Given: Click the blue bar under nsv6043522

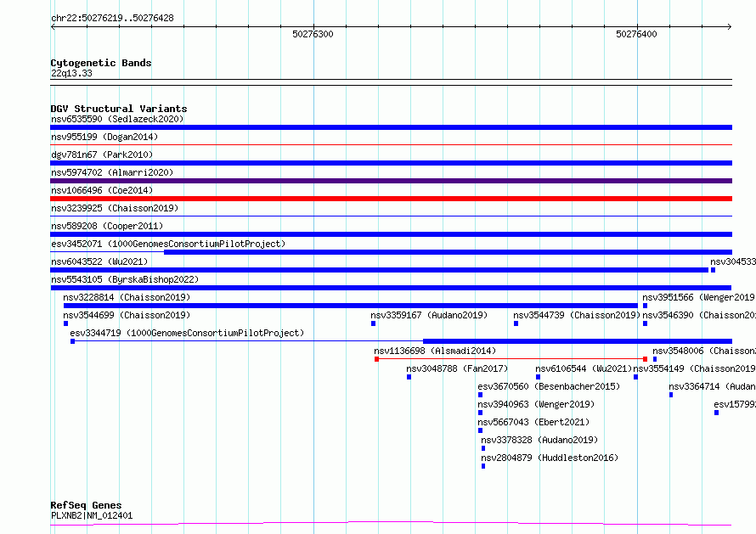Looking at the screenshot, I should [380, 270].
